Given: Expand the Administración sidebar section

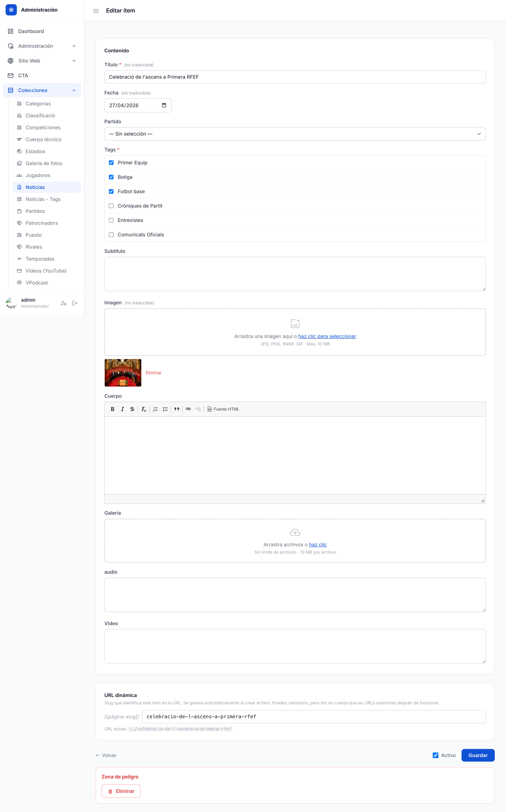Looking at the screenshot, I should tap(42, 46).
